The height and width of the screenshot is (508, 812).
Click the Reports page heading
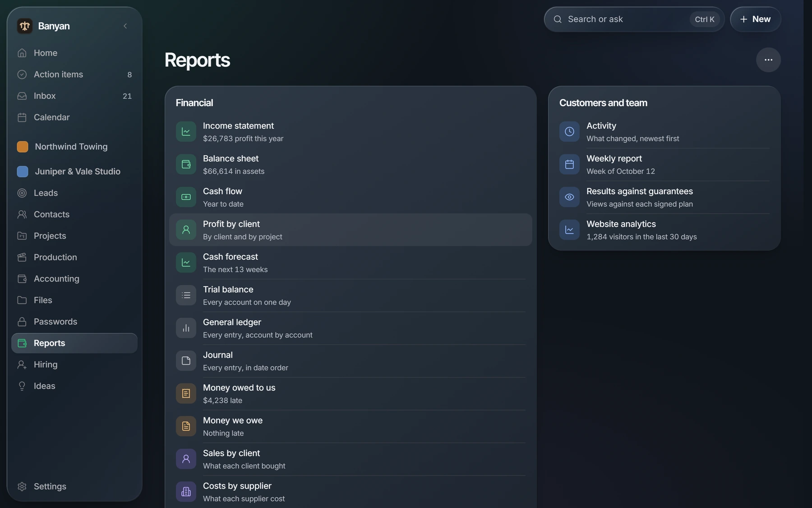pyautogui.click(x=197, y=60)
